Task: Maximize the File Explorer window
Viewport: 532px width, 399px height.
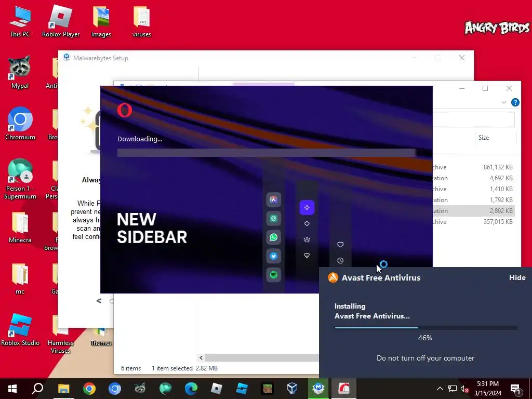Action: tap(485, 88)
